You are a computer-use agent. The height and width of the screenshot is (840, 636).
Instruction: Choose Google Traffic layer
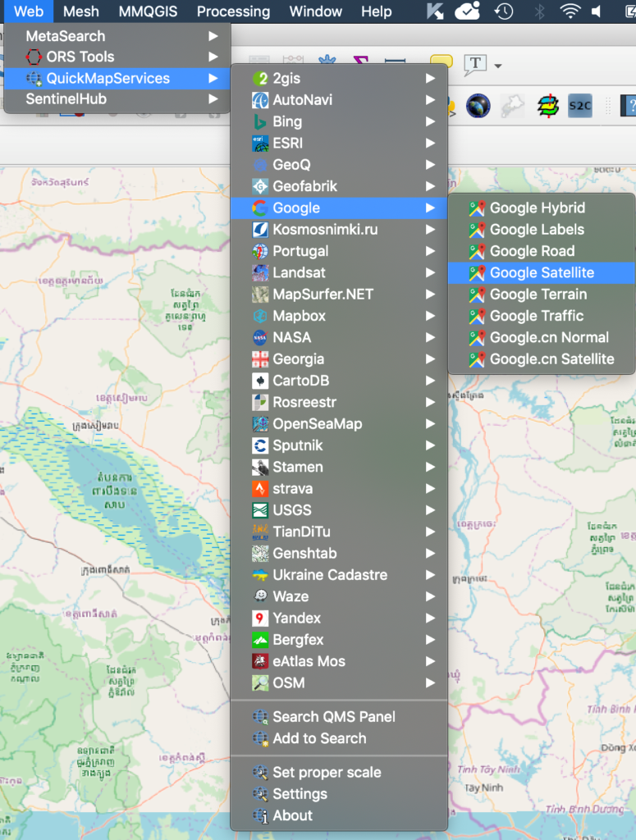[542, 316]
